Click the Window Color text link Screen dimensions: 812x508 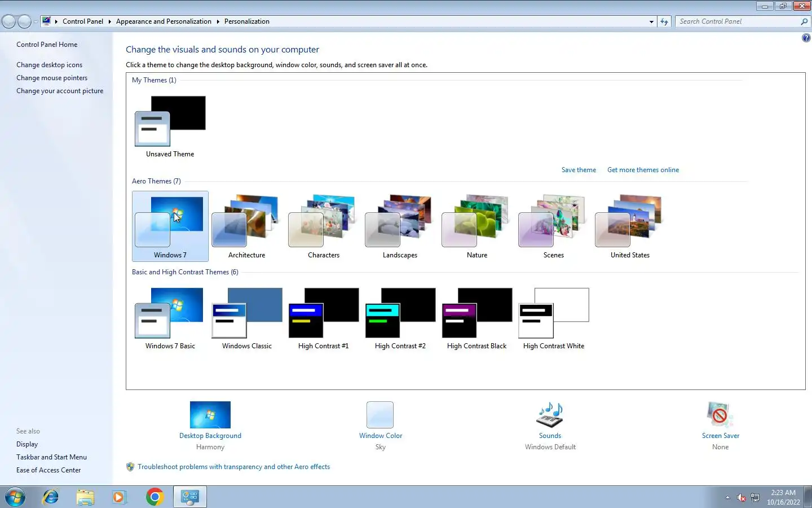(x=381, y=436)
